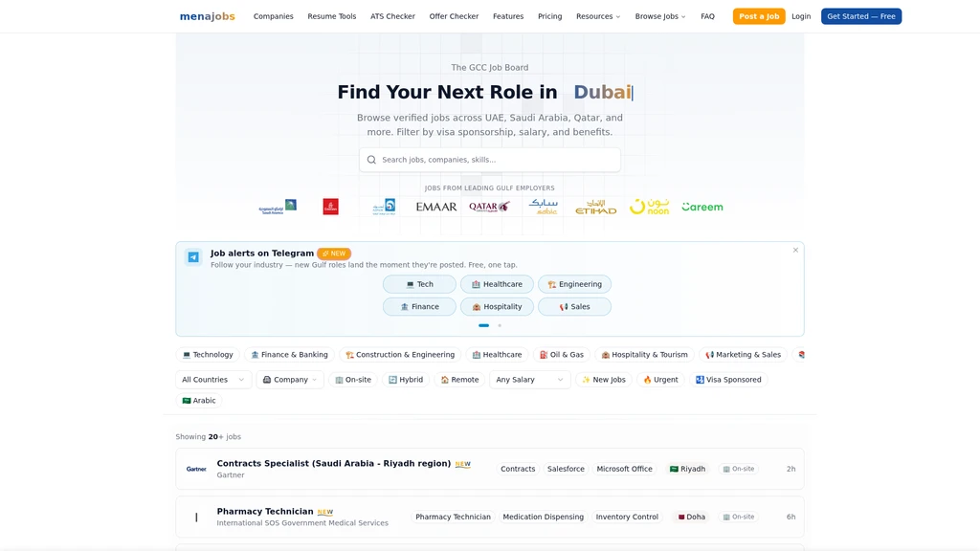The width and height of the screenshot is (980, 551).
Task: Go to second banner slide dot
Action: coord(500,325)
